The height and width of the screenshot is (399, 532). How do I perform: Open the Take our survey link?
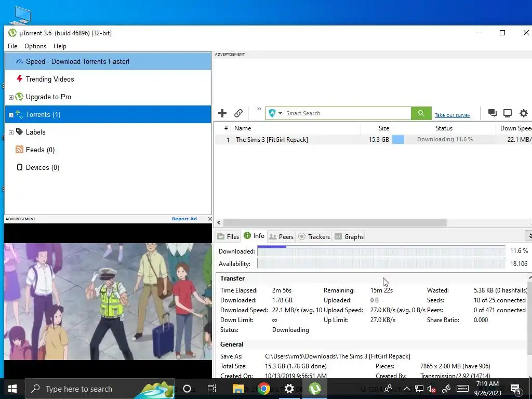453,115
